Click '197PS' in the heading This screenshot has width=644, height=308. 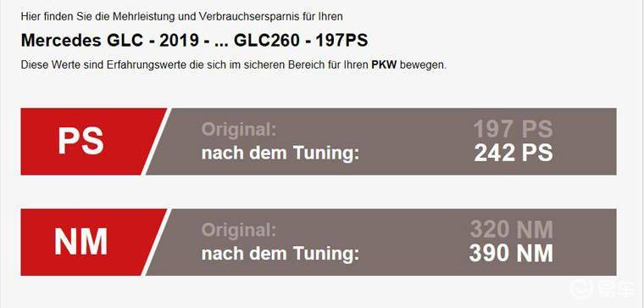point(341,40)
